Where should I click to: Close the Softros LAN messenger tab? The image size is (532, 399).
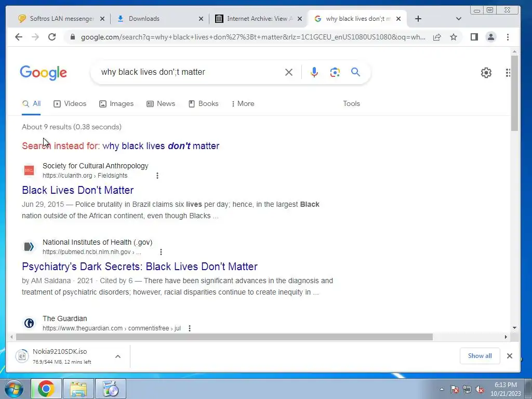coord(102,19)
